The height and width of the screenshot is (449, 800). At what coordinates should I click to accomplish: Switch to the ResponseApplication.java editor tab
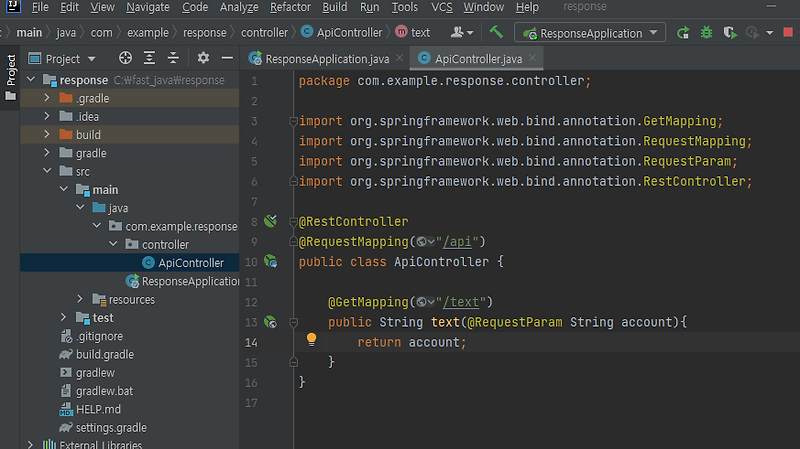[x=321, y=59]
